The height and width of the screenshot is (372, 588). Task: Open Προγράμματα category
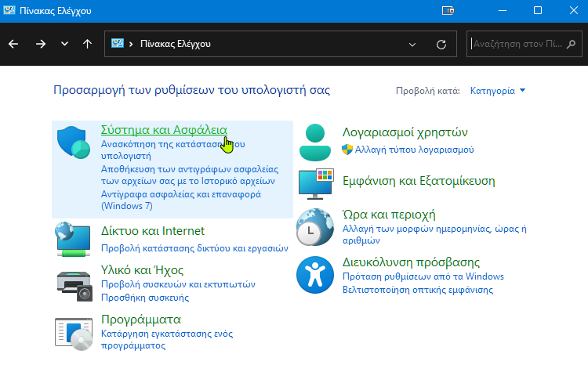click(141, 320)
